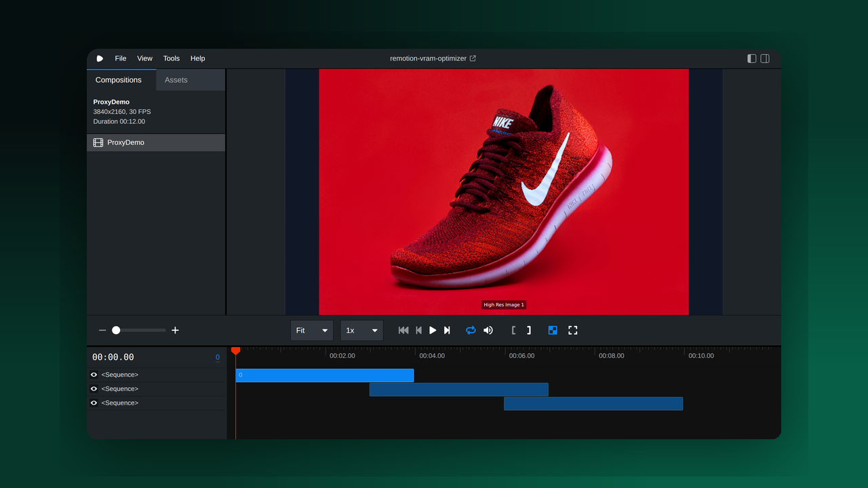The image size is (868, 488).
Task: Hide the bottom Sequence track via its eye icon
Action: point(94,403)
